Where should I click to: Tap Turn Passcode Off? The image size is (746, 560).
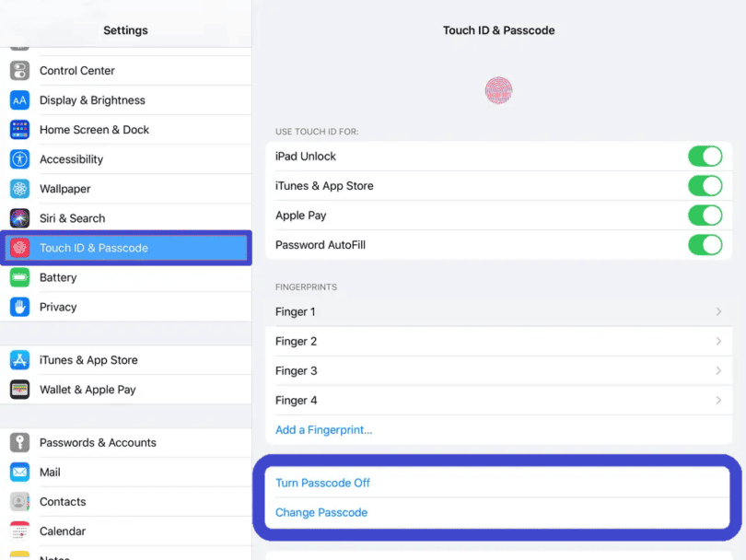[x=322, y=483]
